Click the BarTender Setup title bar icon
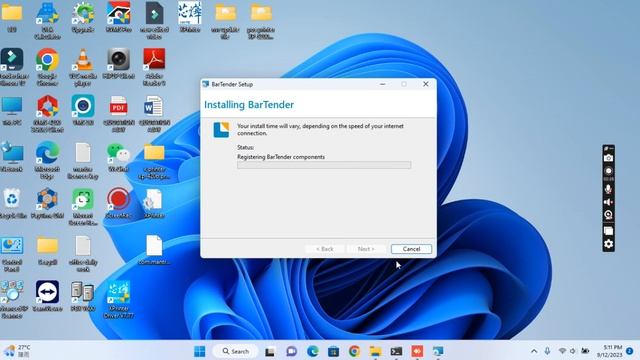 (206, 84)
